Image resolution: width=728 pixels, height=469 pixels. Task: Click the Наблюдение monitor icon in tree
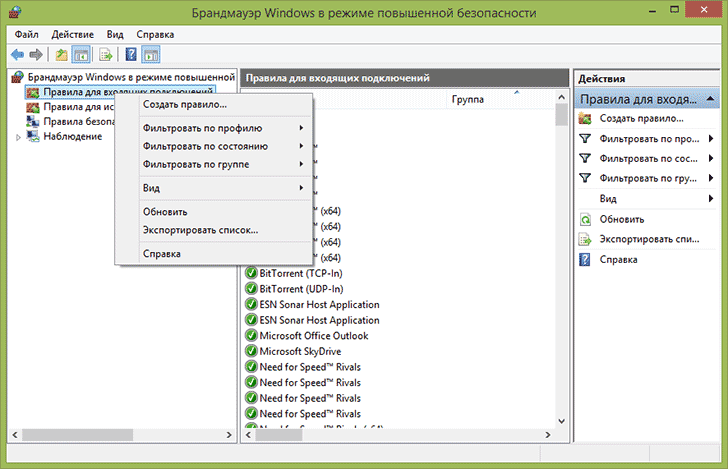[32, 137]
